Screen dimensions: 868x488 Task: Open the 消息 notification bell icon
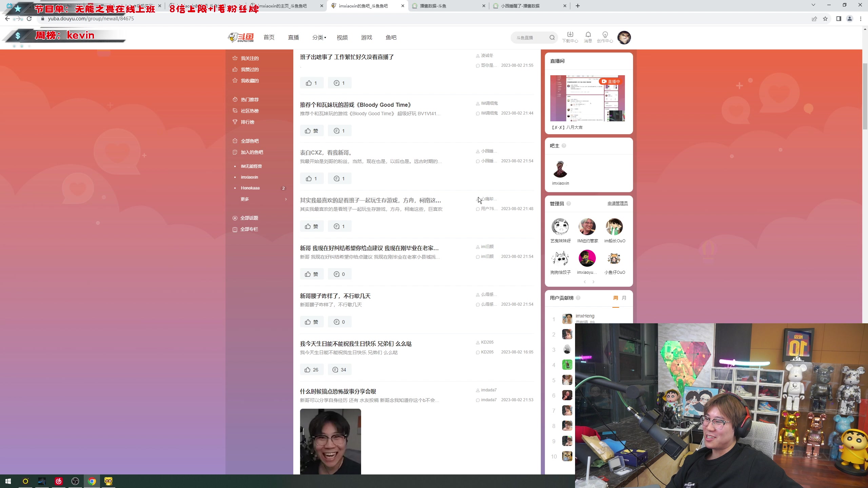[x=588, y=35]
